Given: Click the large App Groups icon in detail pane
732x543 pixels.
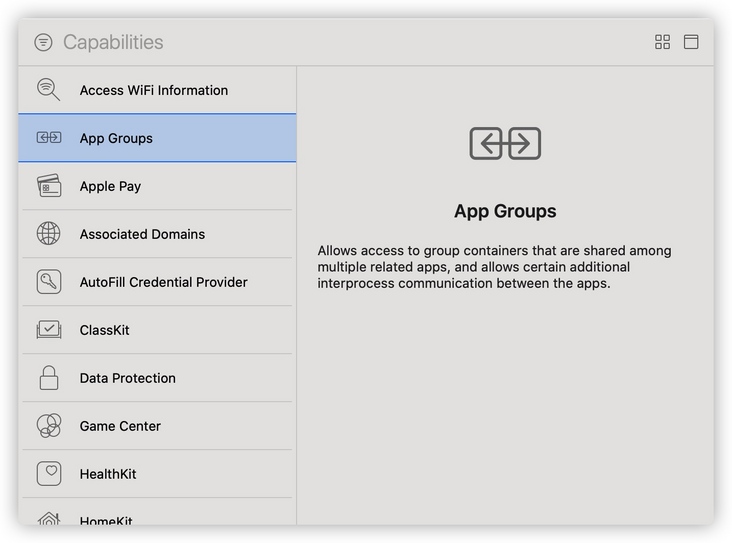Looking at the screenshot, I should (505, 143).
